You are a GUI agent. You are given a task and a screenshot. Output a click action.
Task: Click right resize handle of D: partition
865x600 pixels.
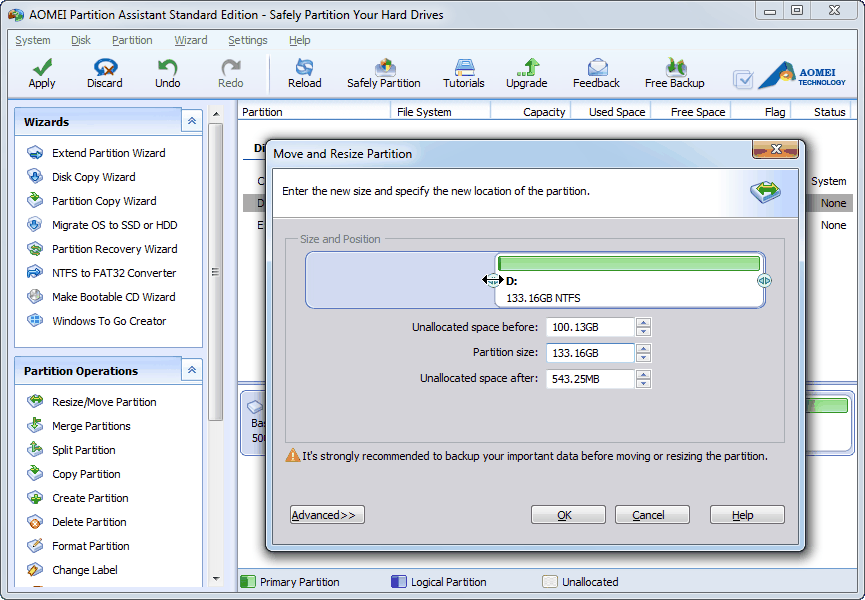tap(764, 281)
